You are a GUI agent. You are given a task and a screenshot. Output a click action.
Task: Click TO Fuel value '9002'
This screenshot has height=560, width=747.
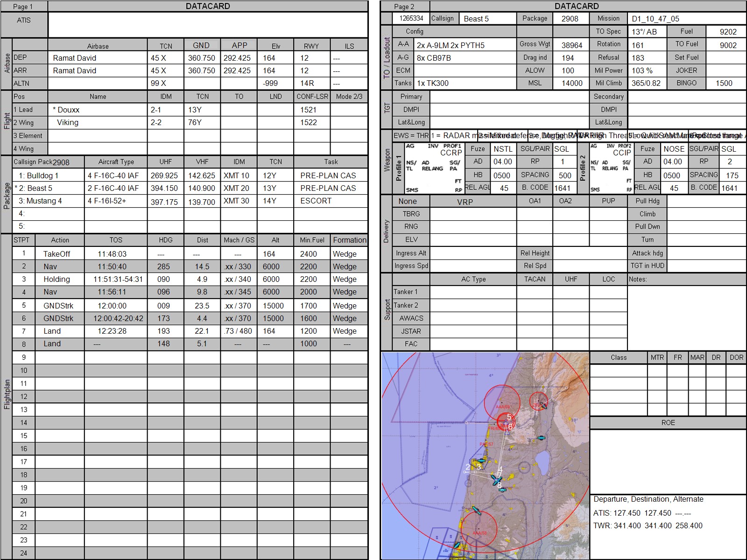[x=728, y=45]
